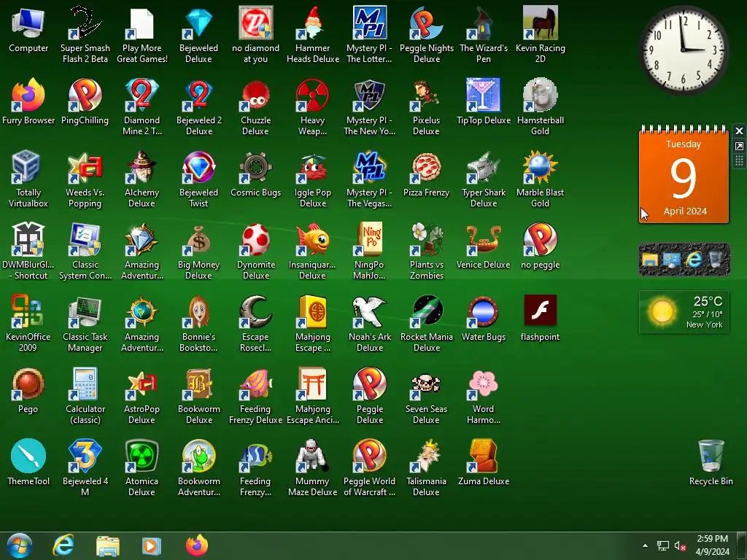
Task: Click the recycle bin icon in launcher gadget
Action: [x=716, y=260]
